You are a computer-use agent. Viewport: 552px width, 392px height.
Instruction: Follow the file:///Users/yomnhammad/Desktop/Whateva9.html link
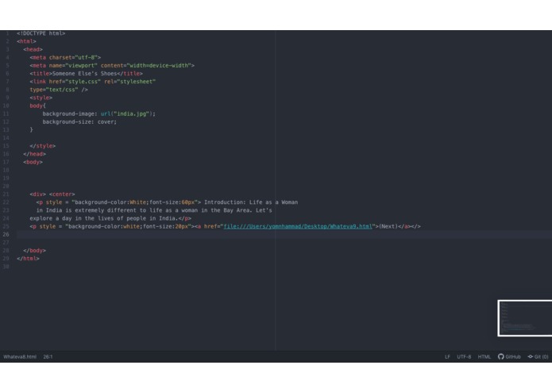[x=298, y=226]
